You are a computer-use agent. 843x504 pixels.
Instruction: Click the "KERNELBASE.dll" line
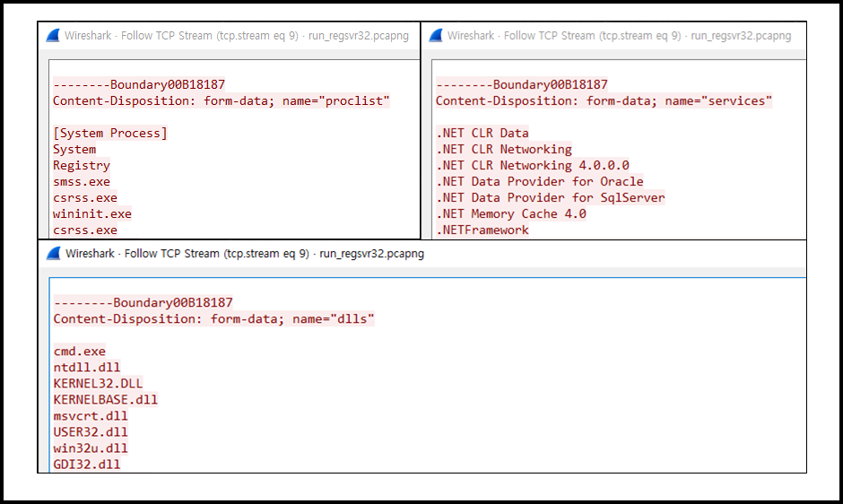(106, 400)
